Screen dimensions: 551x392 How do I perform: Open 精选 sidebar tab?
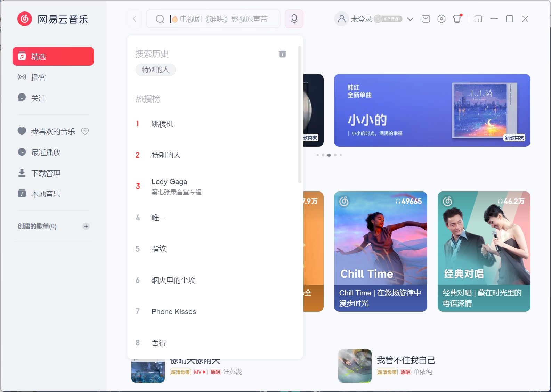pos(53,56)
